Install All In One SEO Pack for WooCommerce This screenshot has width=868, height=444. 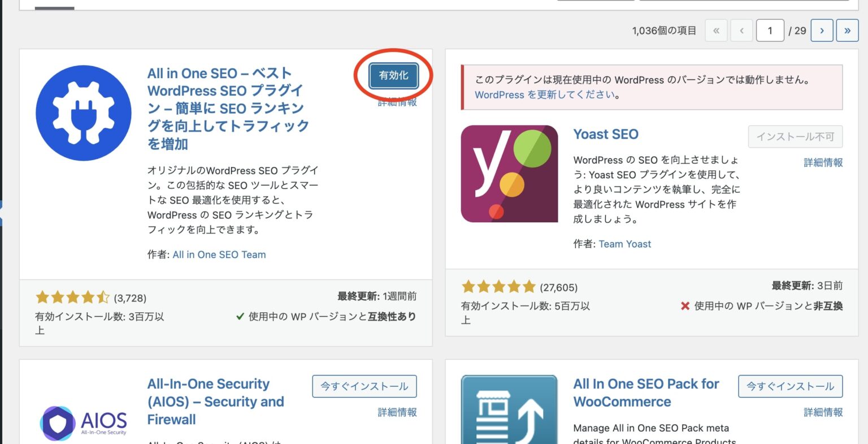click(x=790, y=386)
